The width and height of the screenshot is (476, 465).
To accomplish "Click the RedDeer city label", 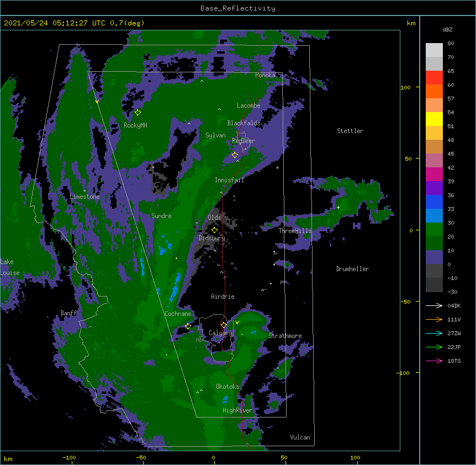I will point(244,140).
